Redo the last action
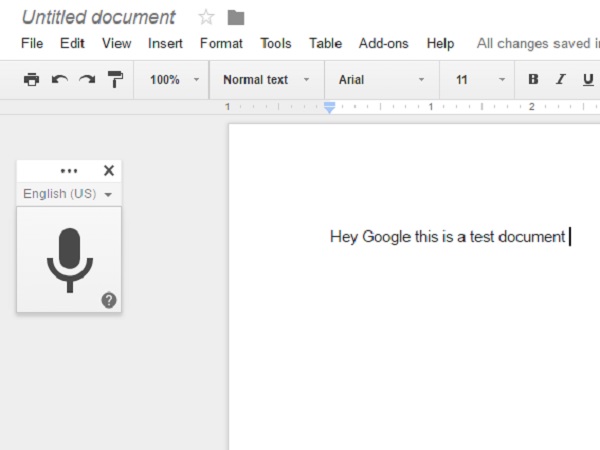Viewport: 600px width, 450px height. point(87,80)
